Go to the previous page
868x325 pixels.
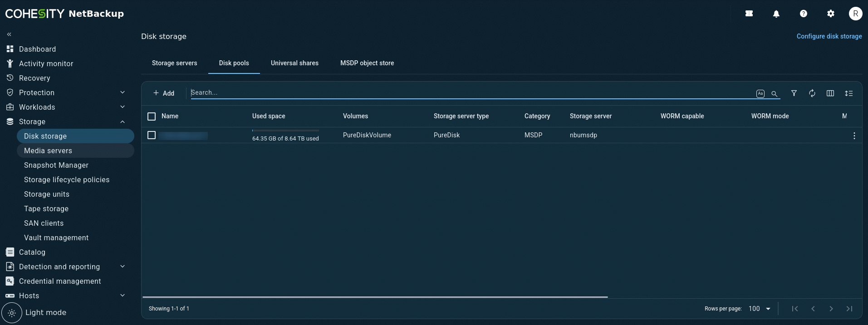click(813, 309)
